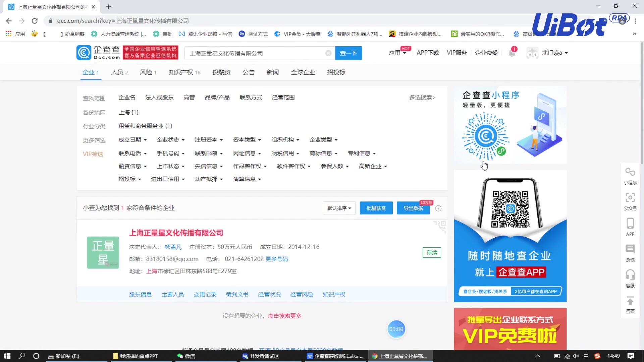Click the help question mark next to 导出数据

[x=438, y=208]
